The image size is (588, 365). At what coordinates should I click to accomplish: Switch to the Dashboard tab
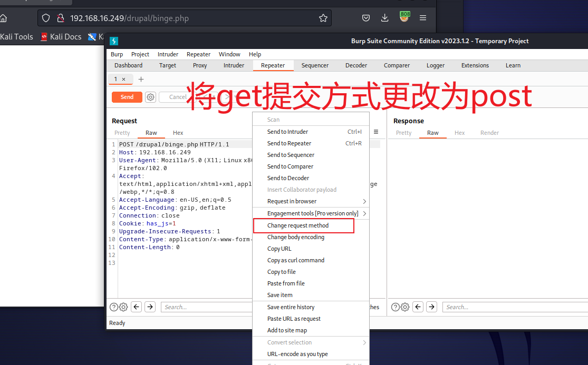click(129, 65)
